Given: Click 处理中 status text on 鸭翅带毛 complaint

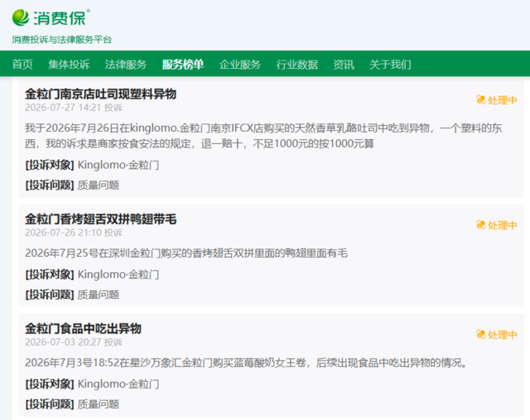Looking at the screenshot, I should point(503,225).
